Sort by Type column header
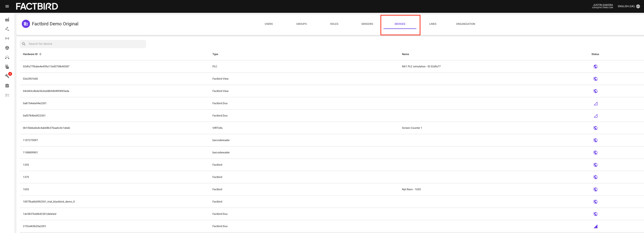Viewport: 644px width, 233px height. (x=215, y=54)
